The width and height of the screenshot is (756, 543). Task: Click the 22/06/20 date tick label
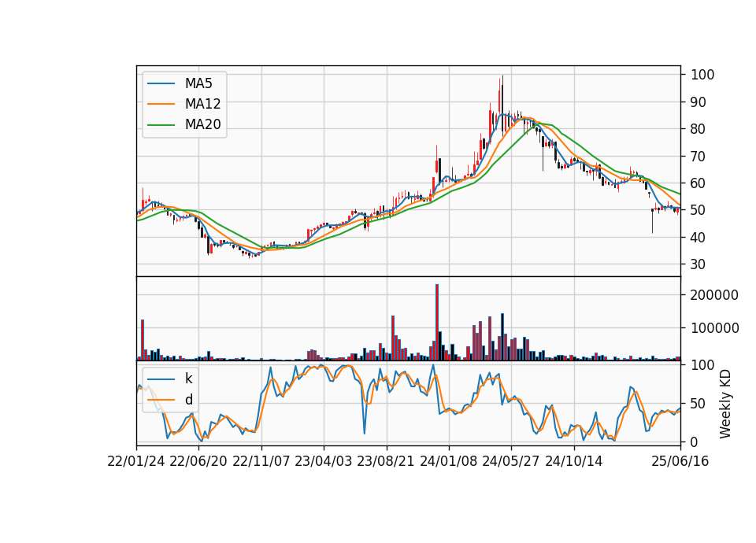coord(198,461)
